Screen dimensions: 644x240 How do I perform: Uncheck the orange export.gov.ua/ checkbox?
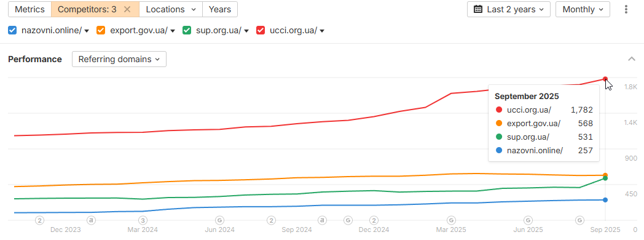pos(101,30)
